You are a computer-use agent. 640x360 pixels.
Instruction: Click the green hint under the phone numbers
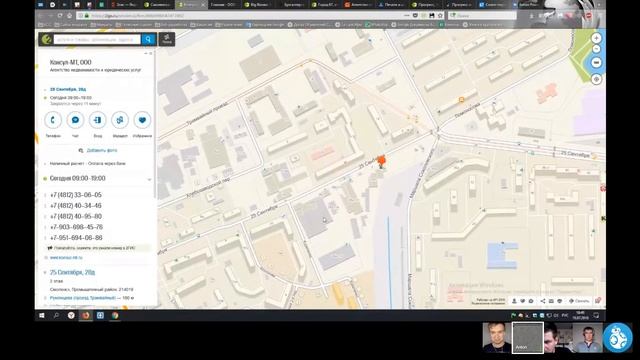tap(98, 248)
